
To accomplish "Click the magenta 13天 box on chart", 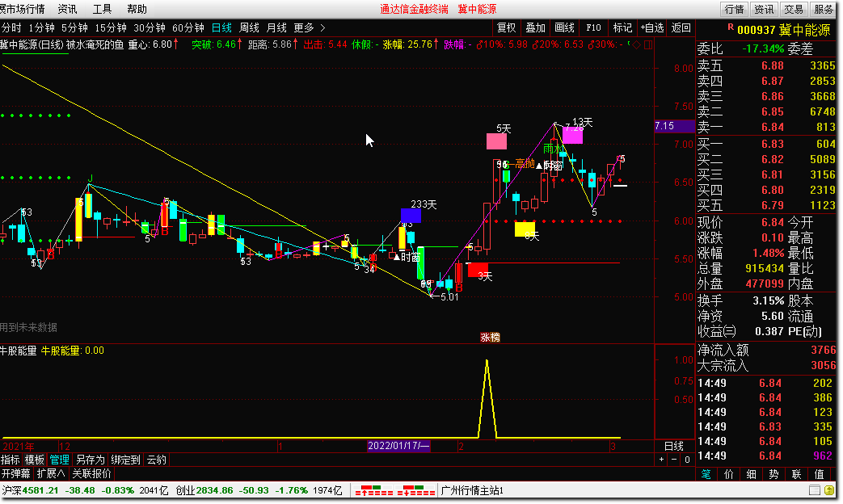I will 572,135.
